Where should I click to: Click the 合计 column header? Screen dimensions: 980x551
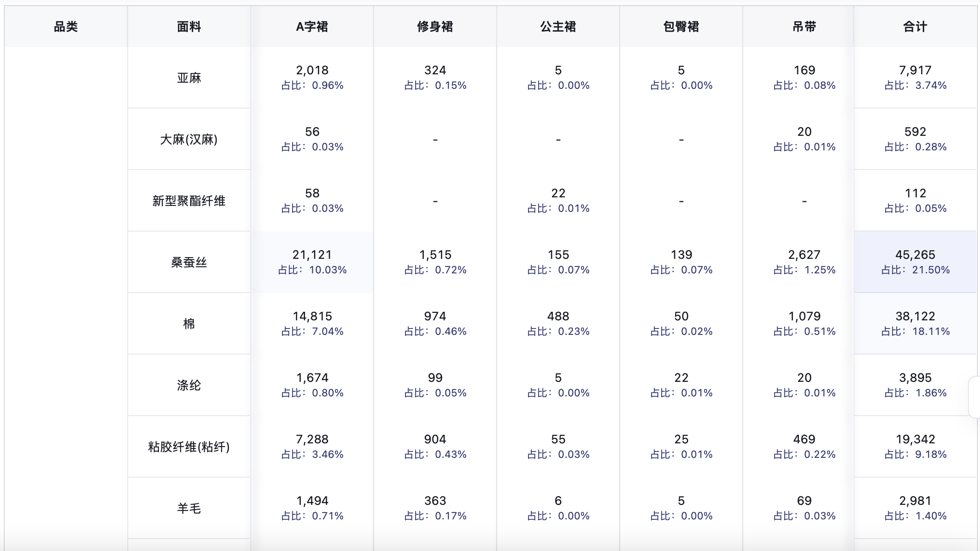point(915,26)
